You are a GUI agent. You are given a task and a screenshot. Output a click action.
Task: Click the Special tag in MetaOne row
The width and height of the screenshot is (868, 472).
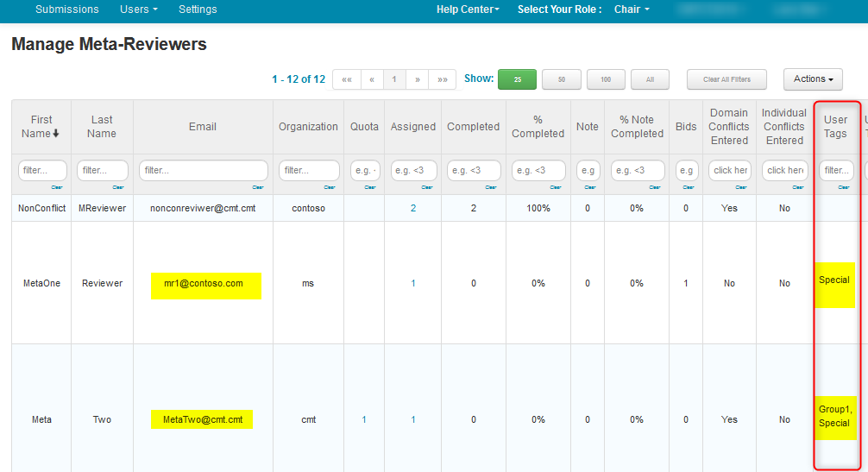pos(834,280)
